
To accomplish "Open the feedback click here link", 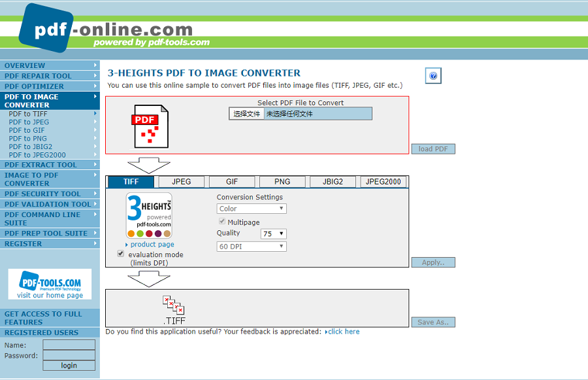I will [344, 332].
